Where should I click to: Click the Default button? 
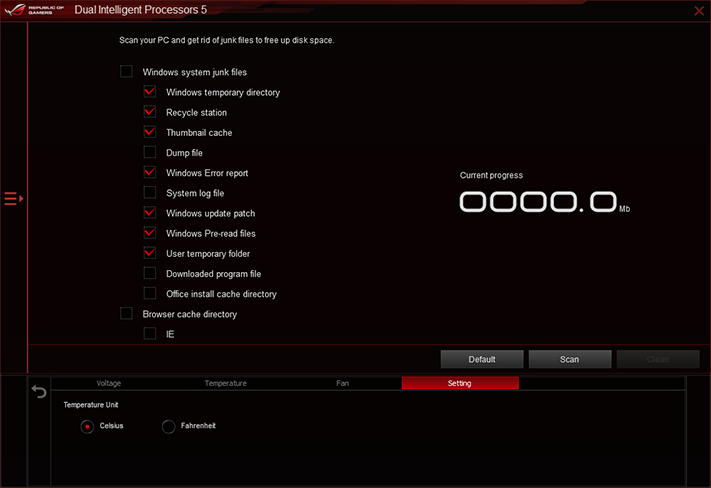[482, 359]
